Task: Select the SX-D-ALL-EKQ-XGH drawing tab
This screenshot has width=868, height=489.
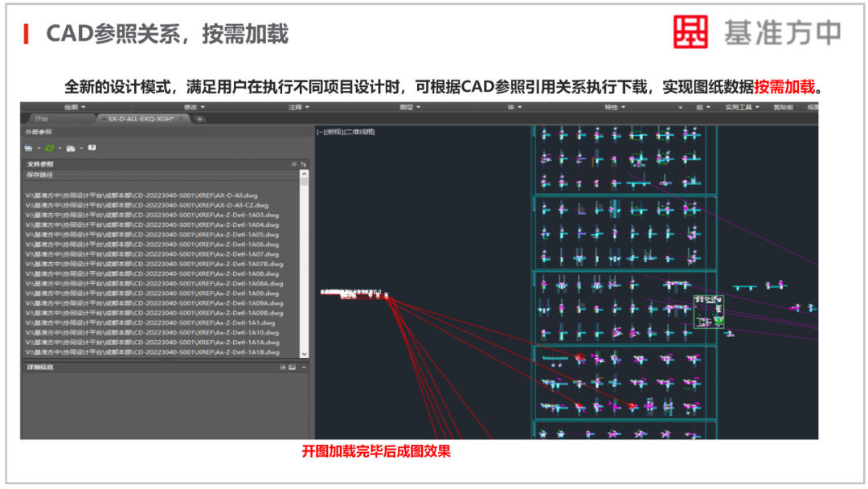Action: (x=141, y=117)
